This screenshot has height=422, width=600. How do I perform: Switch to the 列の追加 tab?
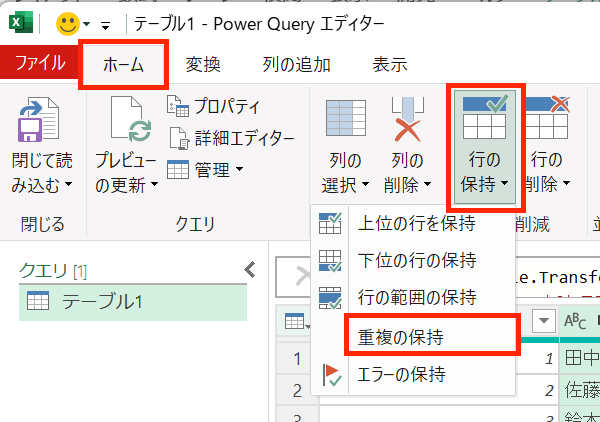tap(296, 64)
